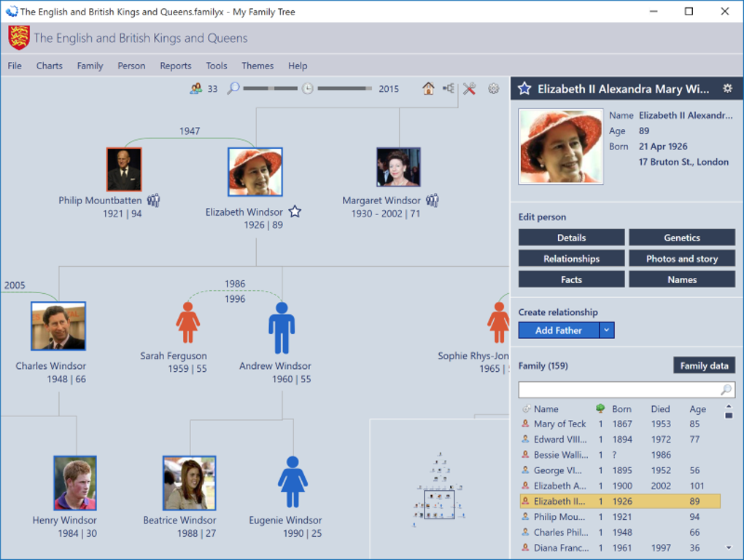744x560 pixels.
Task: Select Edward VIII row in family list
Action: point(620,440)
